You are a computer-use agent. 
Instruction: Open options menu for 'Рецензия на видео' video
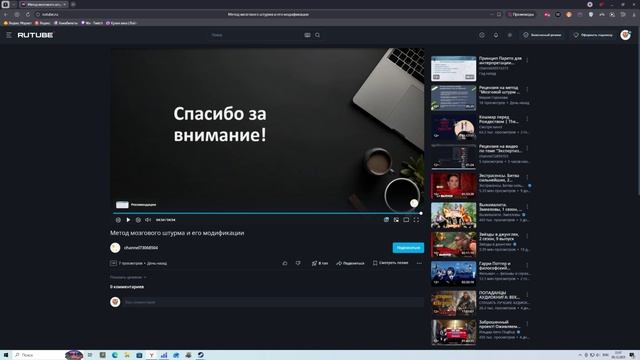click(527, 148)
